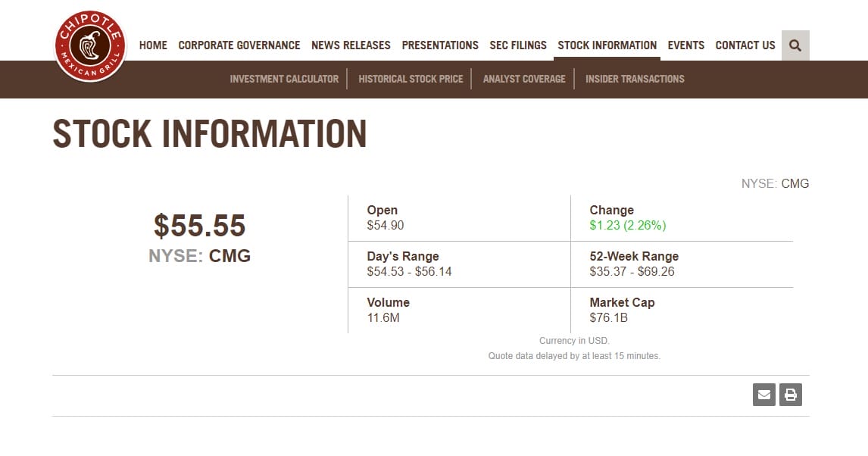Open the PRESENTATIONS page
This screenshot has width=868, height=456.
[x=440, y=45]
